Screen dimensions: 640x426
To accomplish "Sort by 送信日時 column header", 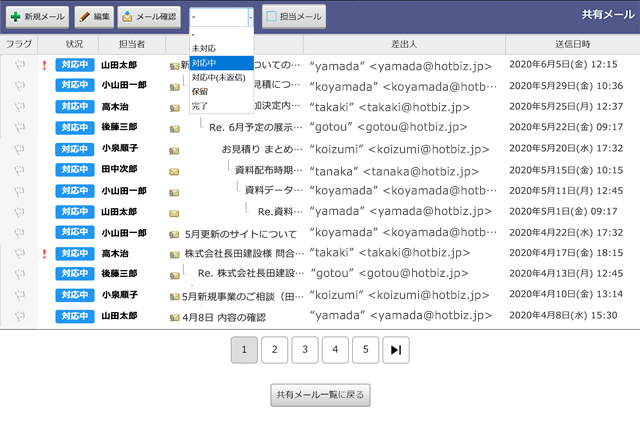I will (573, 44).
